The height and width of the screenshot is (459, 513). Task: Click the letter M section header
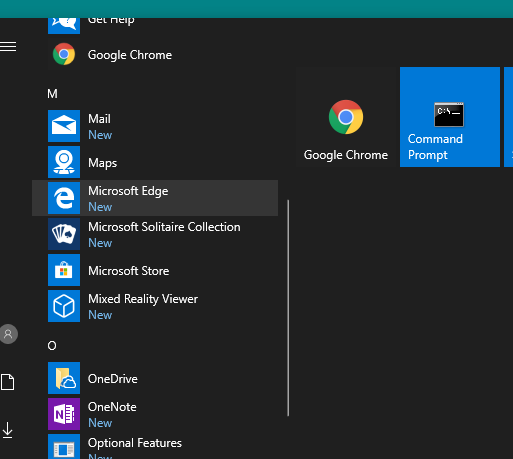coord(52,94)
